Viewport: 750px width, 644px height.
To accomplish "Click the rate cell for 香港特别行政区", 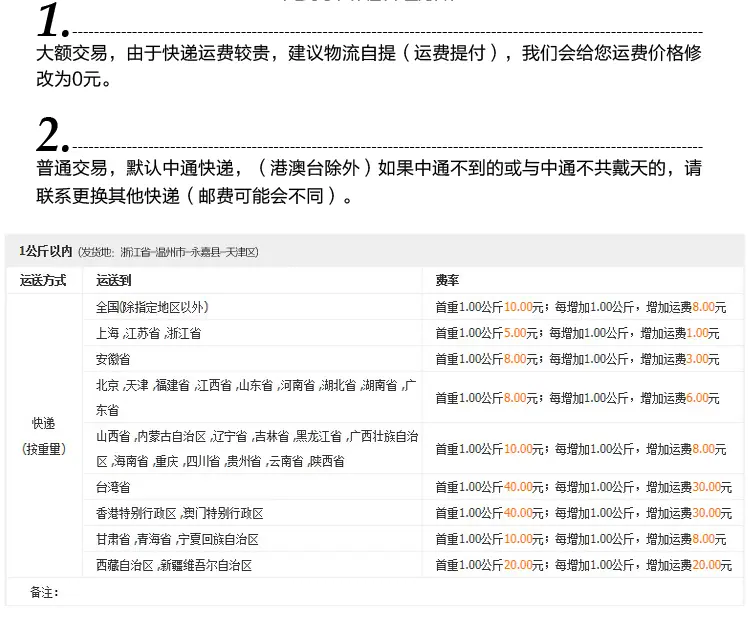I will (583, 513).
